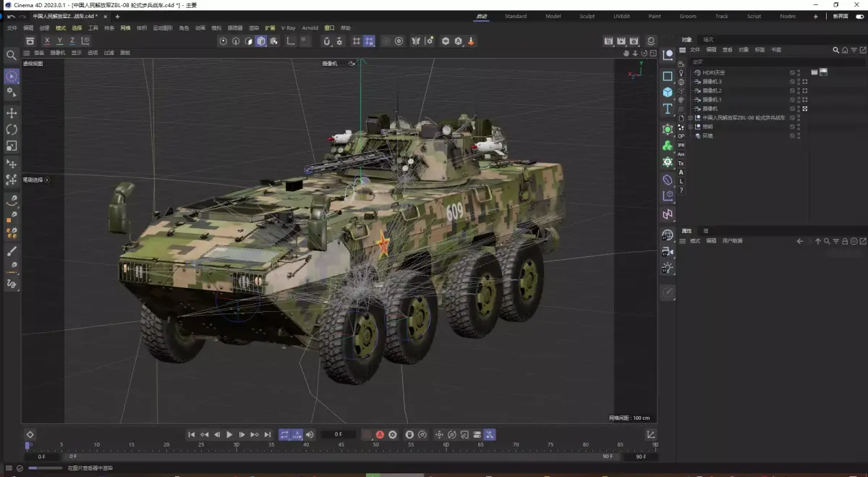Screen dimensions: 868x477
Task: Click the Play forward button
Action: [229, 434]
